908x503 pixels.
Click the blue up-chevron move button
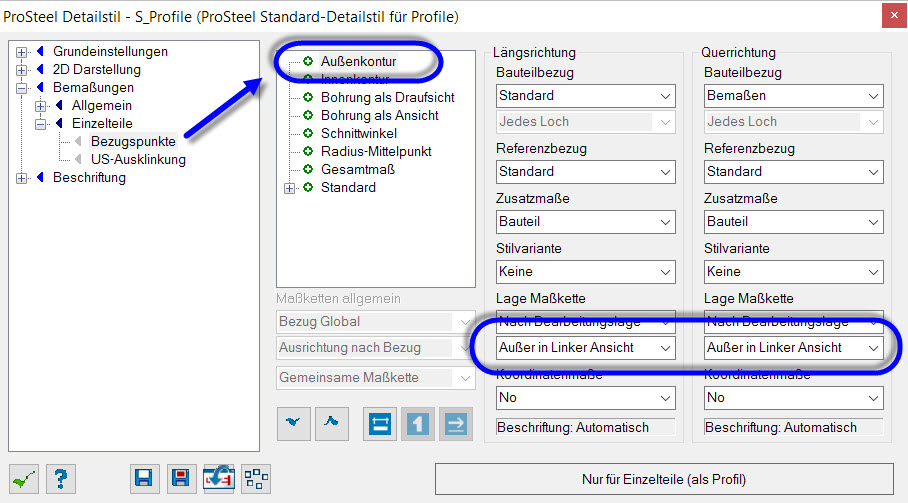click(331, 424)
